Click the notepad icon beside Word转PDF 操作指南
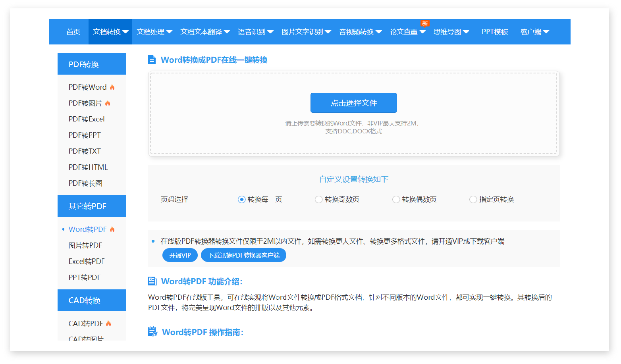The height and width of the screenshot is (364, 621). [152, 331]
